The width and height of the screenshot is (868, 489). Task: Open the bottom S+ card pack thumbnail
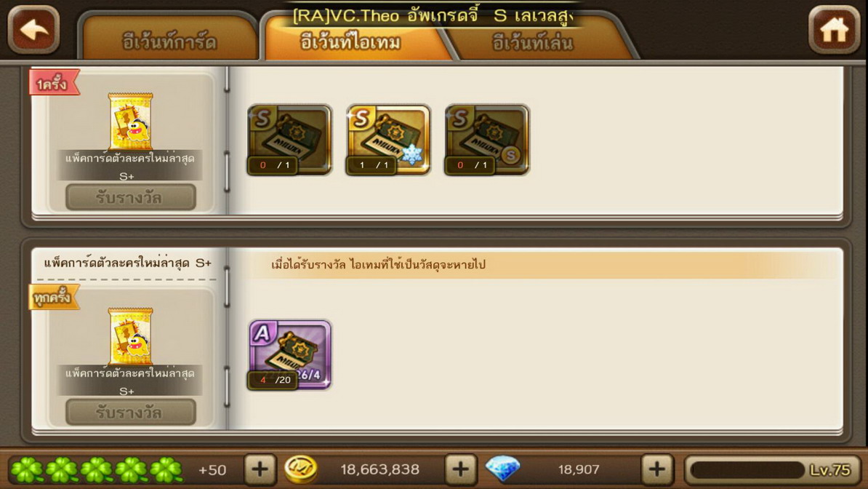pos(130,336)
